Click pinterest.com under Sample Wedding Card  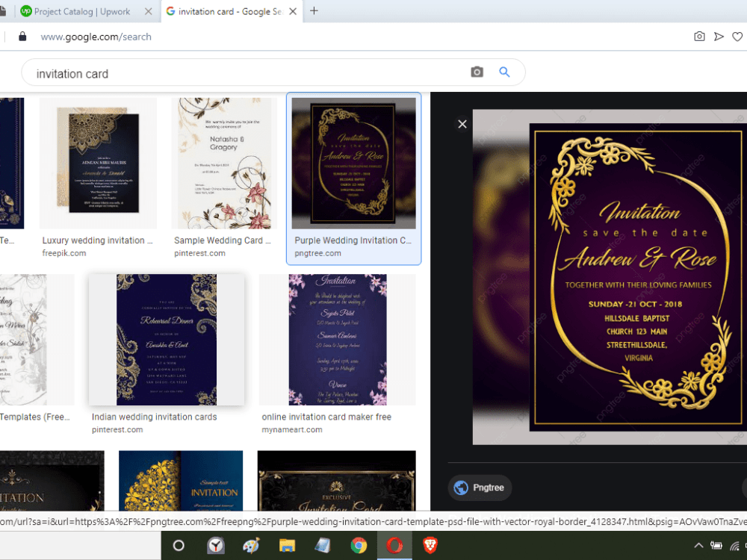(199, 253)
